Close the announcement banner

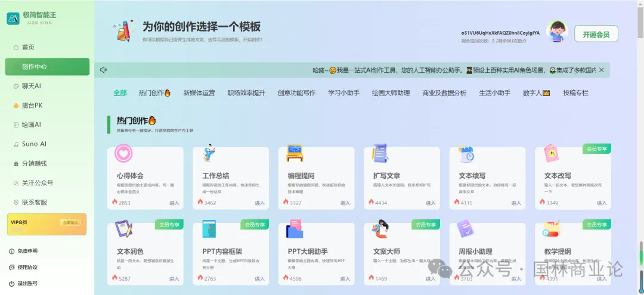[x=601, y=70]
